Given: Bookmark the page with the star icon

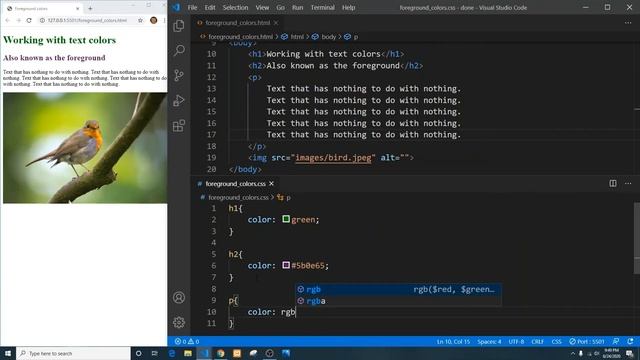Looking at the screenshot, I should pyautogui.click(x=140, y=20).
